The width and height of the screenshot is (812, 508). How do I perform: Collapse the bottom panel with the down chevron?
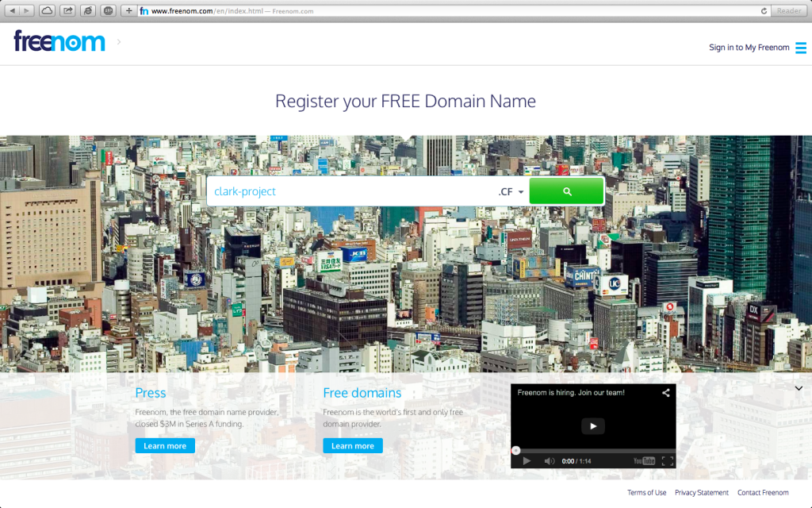pos(799,388)
